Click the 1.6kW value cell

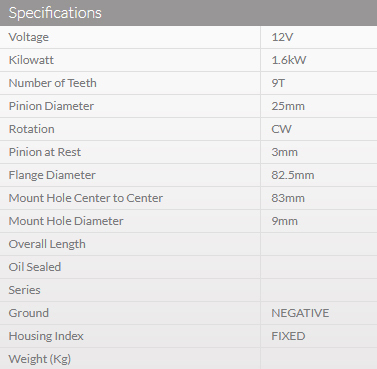[319, 60]
